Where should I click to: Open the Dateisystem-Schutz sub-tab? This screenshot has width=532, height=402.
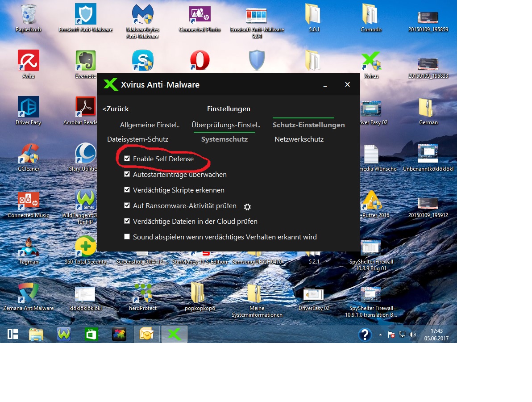click(x=138, y=139)
